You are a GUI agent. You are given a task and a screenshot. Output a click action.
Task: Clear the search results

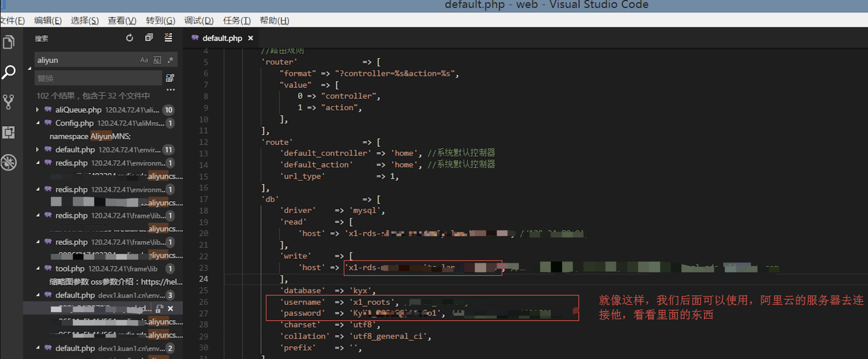point(168,38)
